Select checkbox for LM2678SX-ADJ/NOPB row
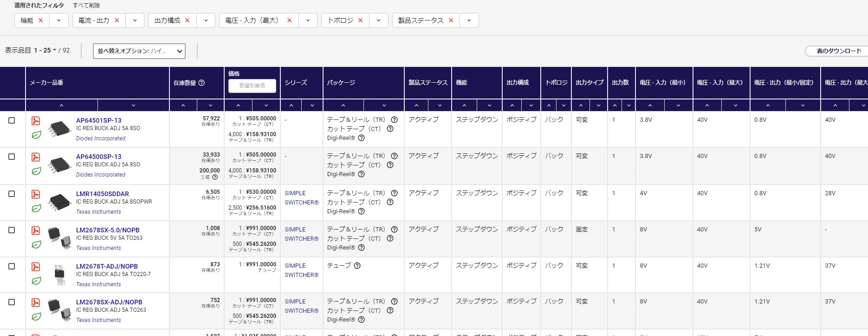868x336 pixels. pyautogui.click(x=12, y=302)
